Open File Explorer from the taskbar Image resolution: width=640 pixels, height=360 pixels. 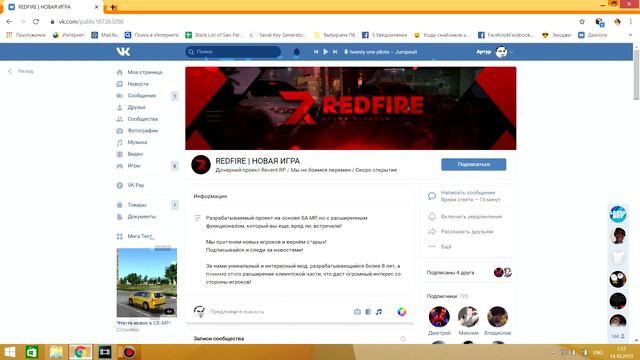(x=56, y=352)
